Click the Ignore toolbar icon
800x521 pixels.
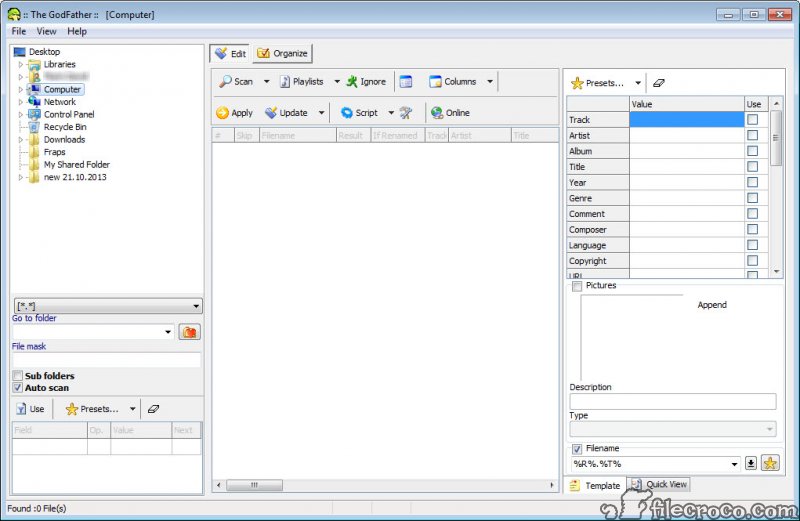(x=366, y=82)
